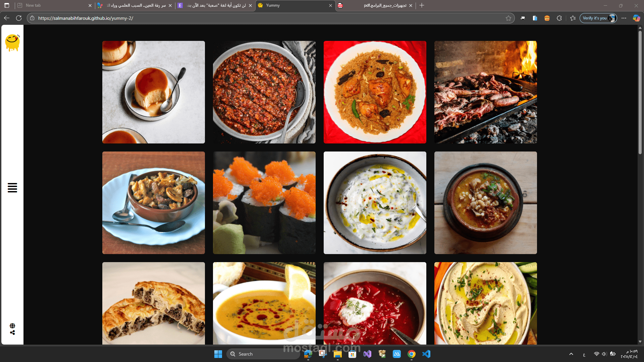Screen dimensions: 644x362
Task: Switch to the PDF document tab
Action: point(375,5)
